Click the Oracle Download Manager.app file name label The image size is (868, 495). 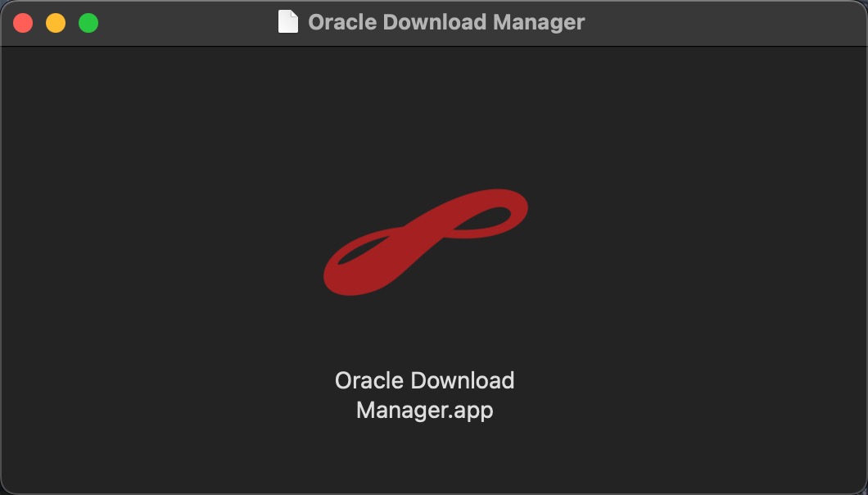(425, 395)
